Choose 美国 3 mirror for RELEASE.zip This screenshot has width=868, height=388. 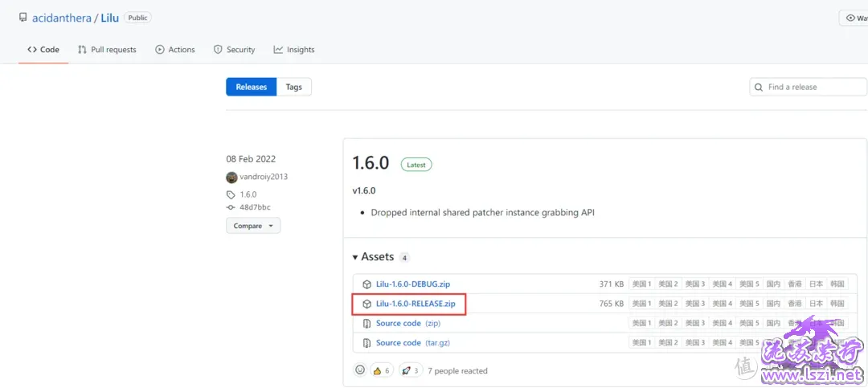pyautogui.click(x=695, y=304)
